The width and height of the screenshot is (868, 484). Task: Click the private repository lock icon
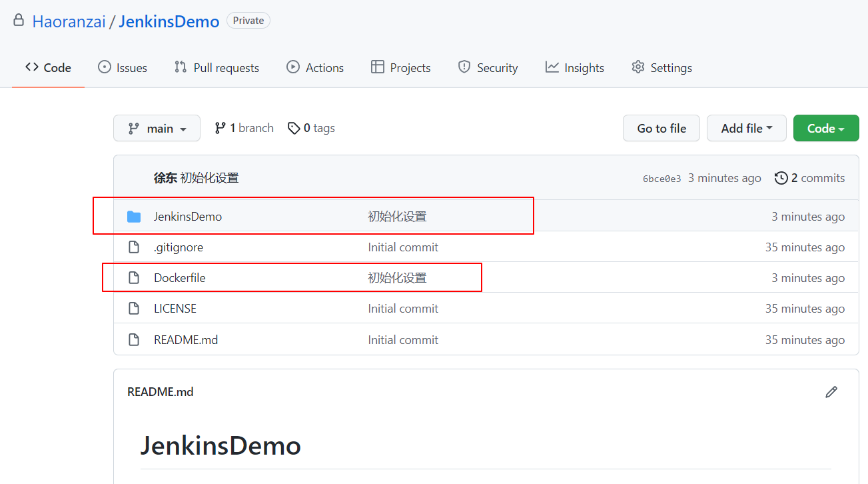pyautogui.click(x=19, y=21)
